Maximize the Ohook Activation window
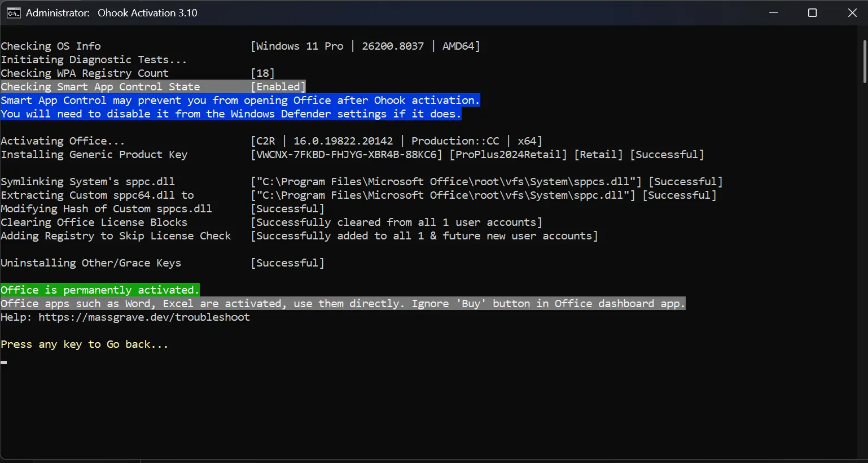Image resolution: width=868 pixels, height=463 pixels. (812, 13)
